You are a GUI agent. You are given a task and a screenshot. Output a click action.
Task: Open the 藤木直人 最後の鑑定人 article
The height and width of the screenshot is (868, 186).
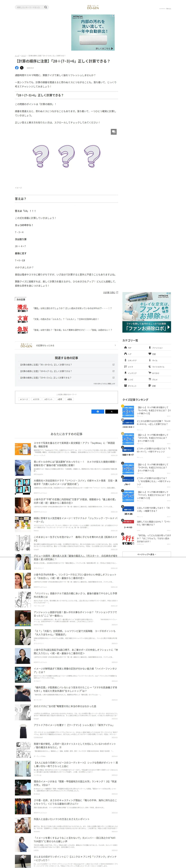[x=66, y=562]
